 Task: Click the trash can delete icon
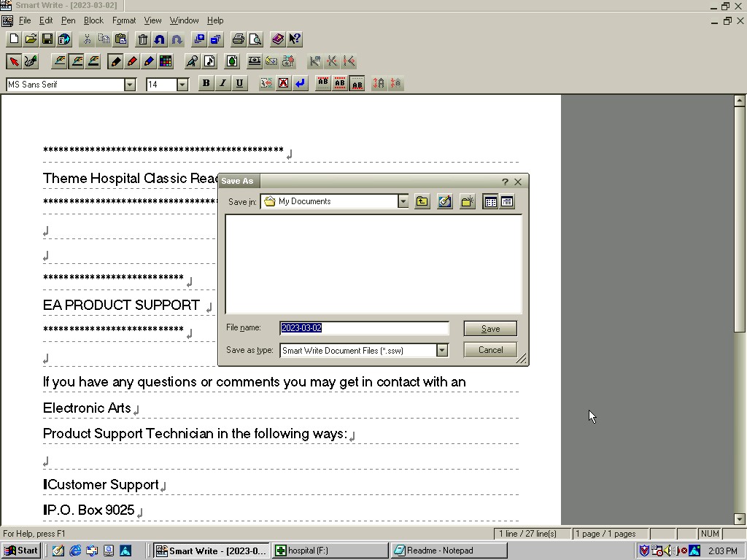click(143, 39)
